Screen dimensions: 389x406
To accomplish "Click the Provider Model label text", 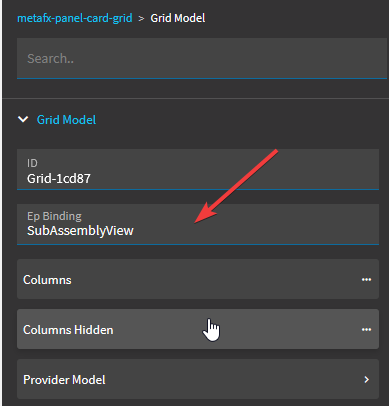I will (x=64, y=380).
